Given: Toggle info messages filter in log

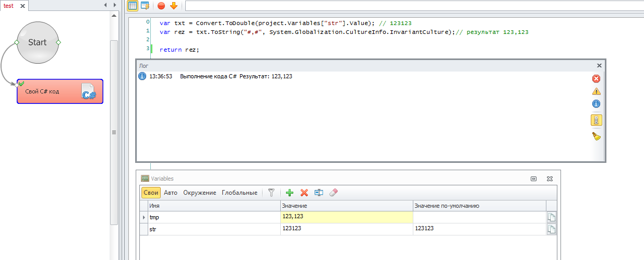Looking at the screenshot, I should coord(596,104).
